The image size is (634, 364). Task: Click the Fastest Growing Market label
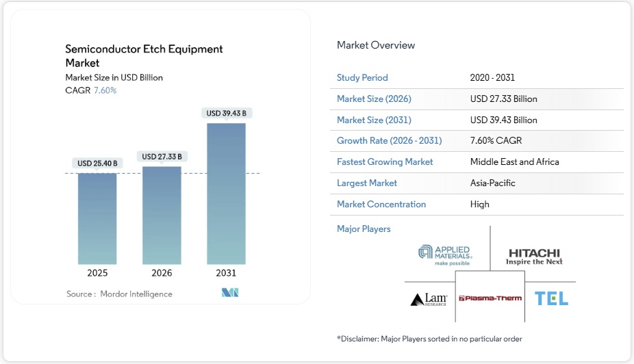click(x=385, y=162)
